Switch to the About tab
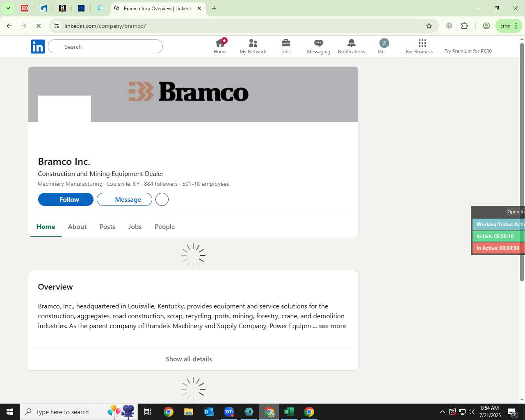This screenshot has height=420, width=525. tap(77, 226)
